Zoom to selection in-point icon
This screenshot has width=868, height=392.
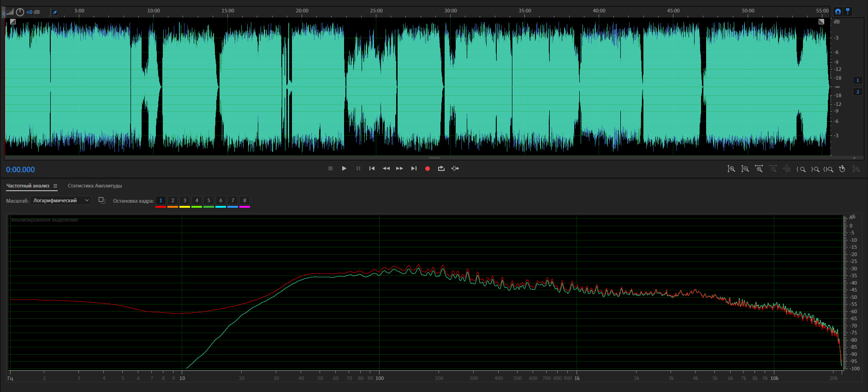point(801,169)
